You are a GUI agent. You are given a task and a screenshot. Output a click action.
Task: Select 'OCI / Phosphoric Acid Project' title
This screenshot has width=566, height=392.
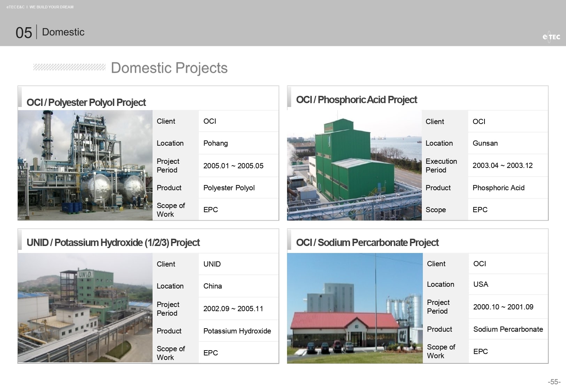pos(356,100)
